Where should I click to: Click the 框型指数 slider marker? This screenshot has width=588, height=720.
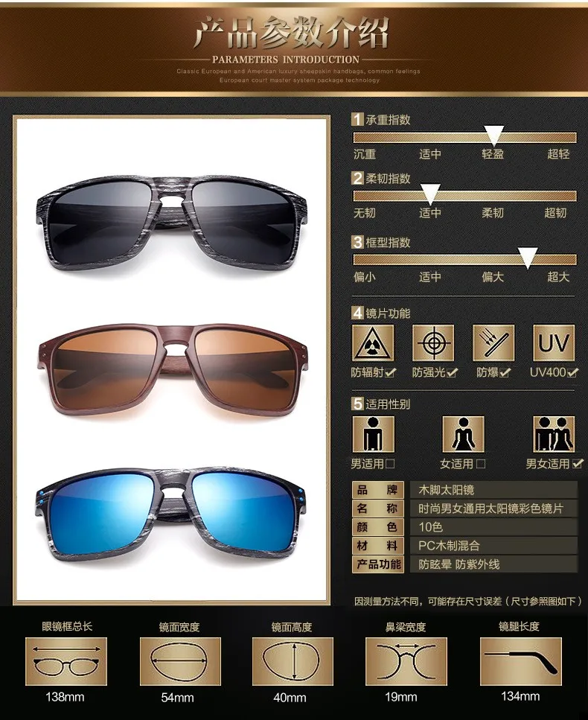coord(528,258)
